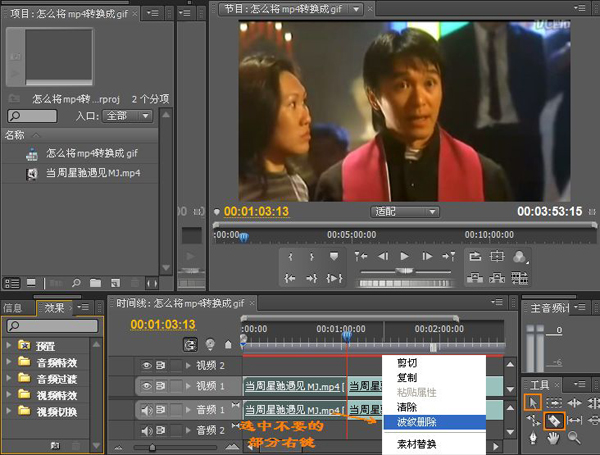The image size is (600, 455).
Task: Play In to Out button
Action: click(x=334, y=278)
